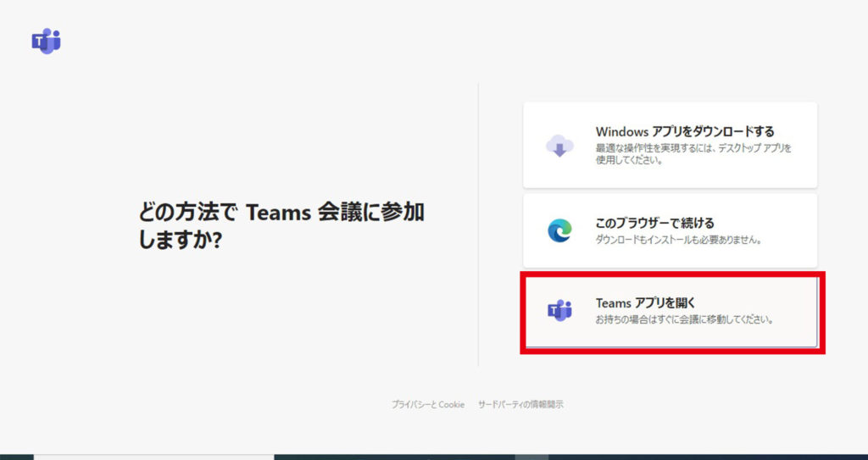This screenshot has width=868, height=460.
Task: Click the cloud download icon
Action: click(x=559, y=146)
